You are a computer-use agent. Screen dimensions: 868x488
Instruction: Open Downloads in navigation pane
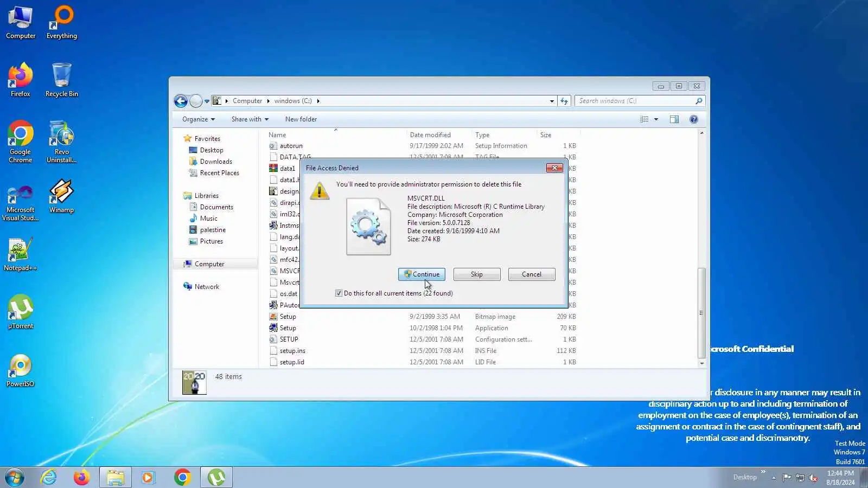(x=216, y=162)
